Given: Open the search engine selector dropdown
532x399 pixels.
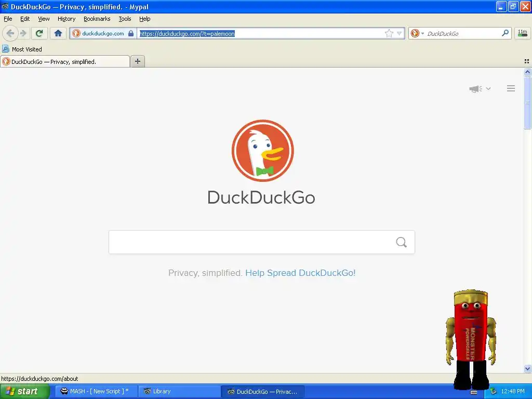Looking at the screenshot, I should [417, 33].
